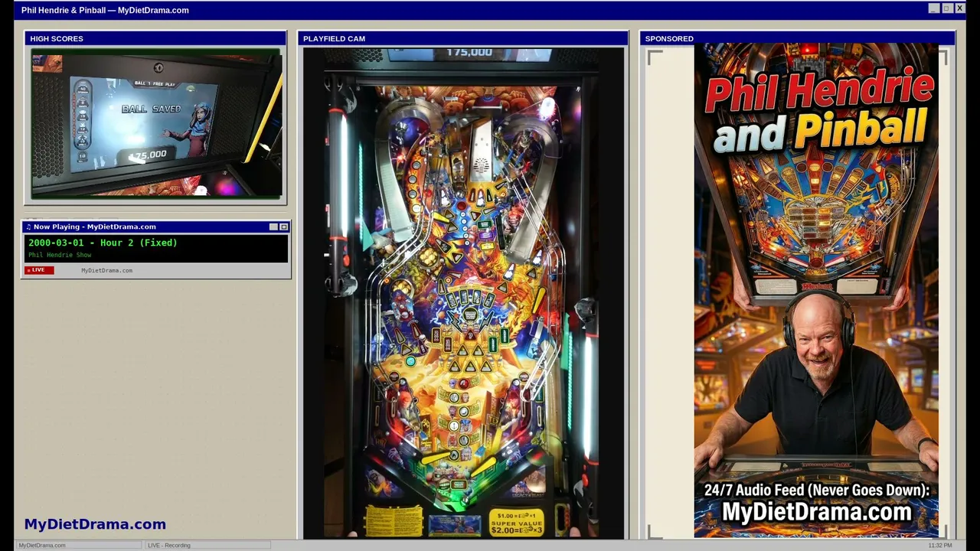980x551 pixels.
Task: Close the main Phil Hendrie & Pinball window
Action: (x=959, y=8)
